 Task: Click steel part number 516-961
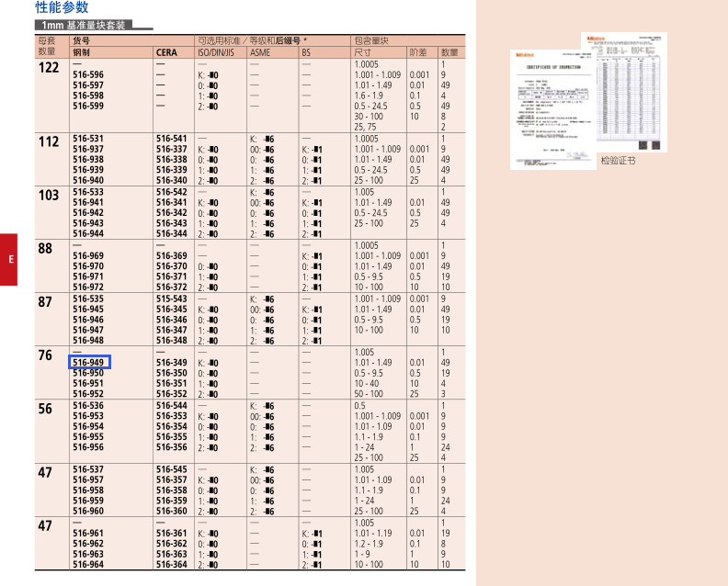(x=88, y=533)
